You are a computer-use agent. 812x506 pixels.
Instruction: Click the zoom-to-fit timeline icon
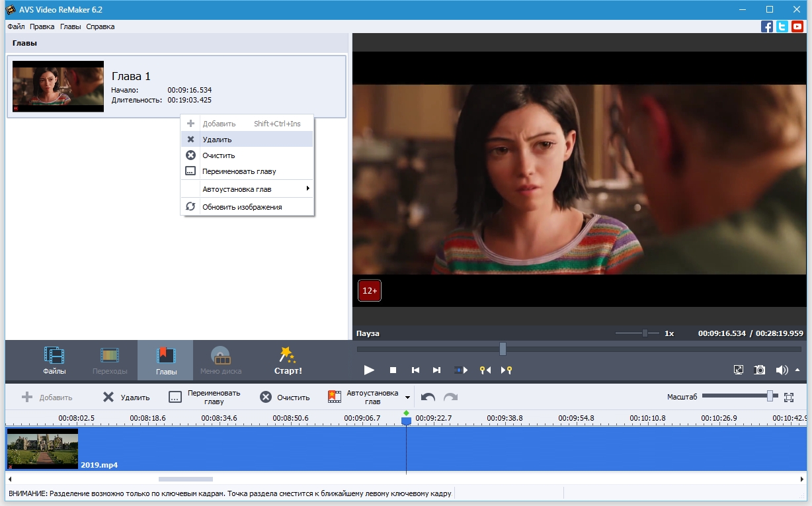(788, 398)
